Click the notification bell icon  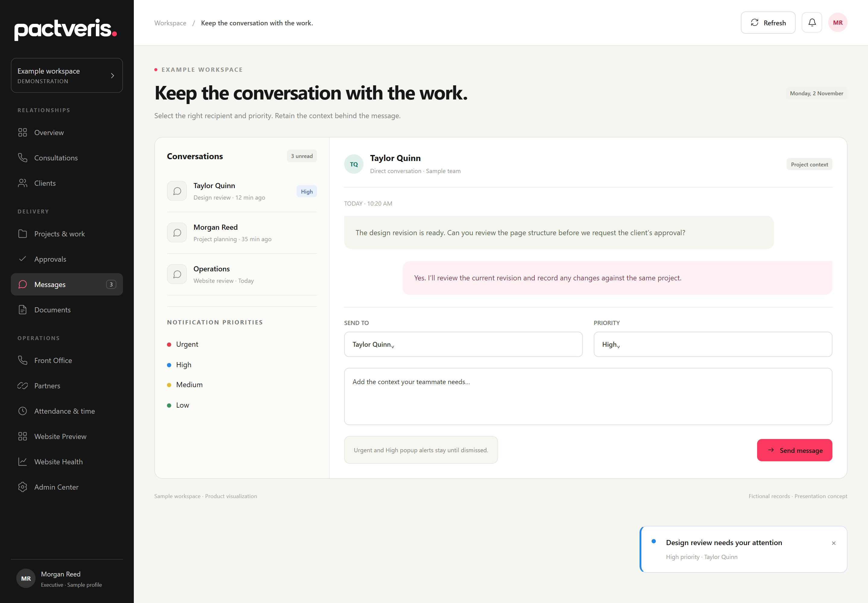click(812, 23)
